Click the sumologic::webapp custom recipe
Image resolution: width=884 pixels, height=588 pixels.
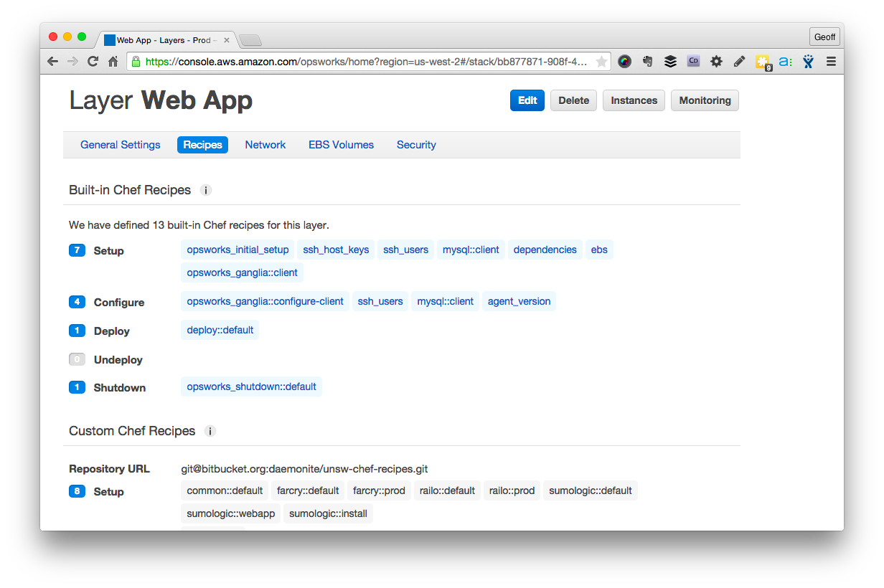point(231,513)
